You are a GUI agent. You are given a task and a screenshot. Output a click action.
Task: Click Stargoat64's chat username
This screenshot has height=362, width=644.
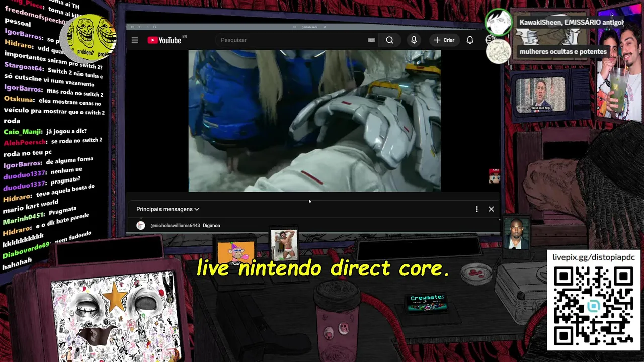click(24, 67)
